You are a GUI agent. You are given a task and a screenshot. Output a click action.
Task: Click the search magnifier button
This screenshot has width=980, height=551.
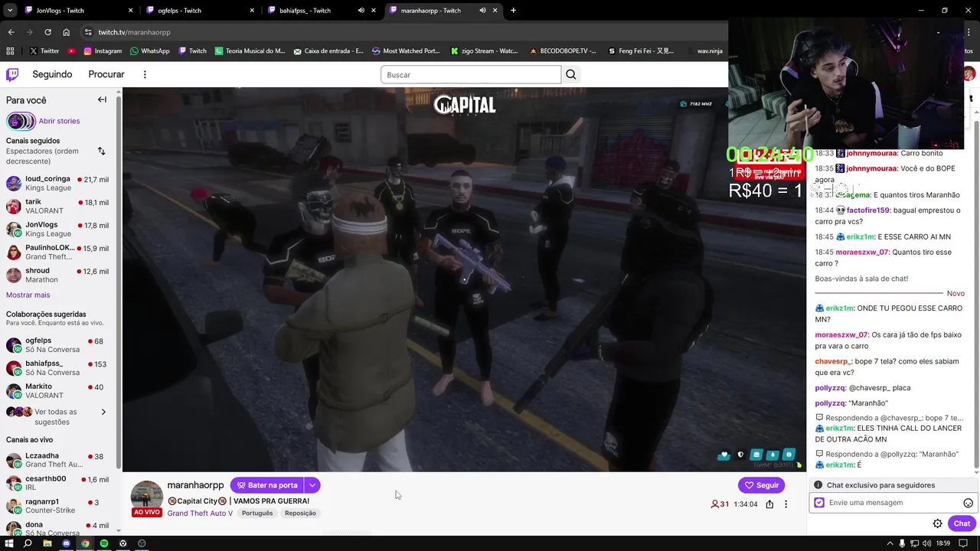[570, 74]
